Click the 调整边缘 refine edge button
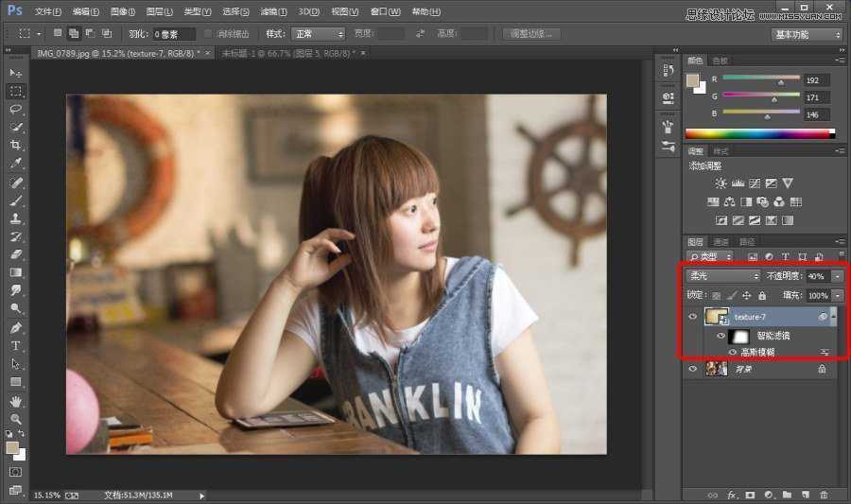 [x=531, y=34]
